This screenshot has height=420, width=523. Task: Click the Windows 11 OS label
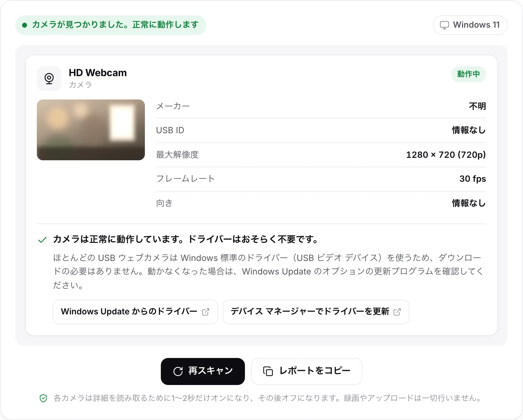point(476,25)
